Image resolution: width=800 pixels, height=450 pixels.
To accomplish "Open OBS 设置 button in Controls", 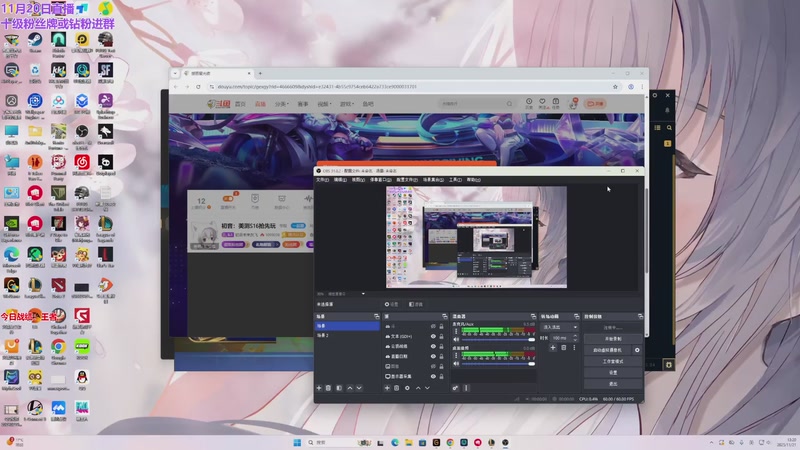I will [613, 372].
